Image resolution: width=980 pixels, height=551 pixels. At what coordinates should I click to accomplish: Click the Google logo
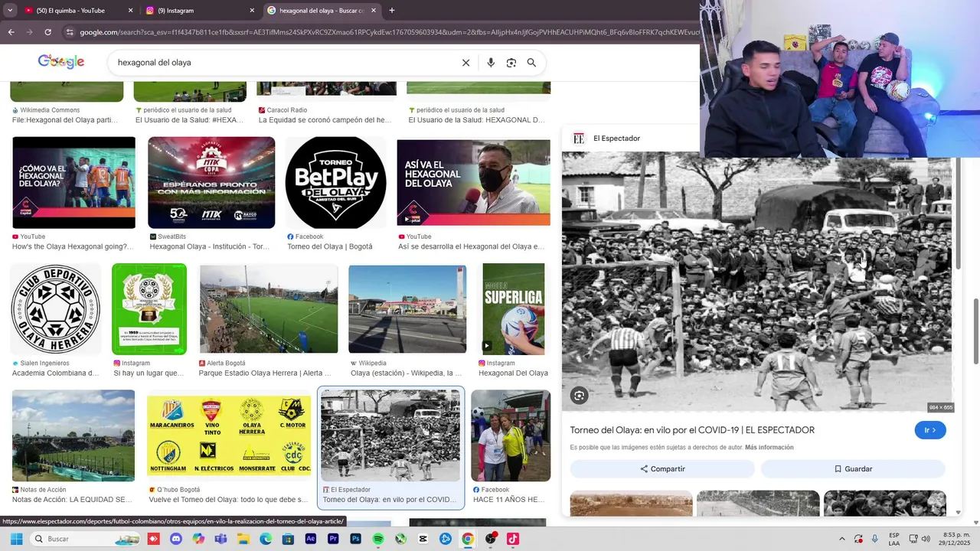[61, 62]
